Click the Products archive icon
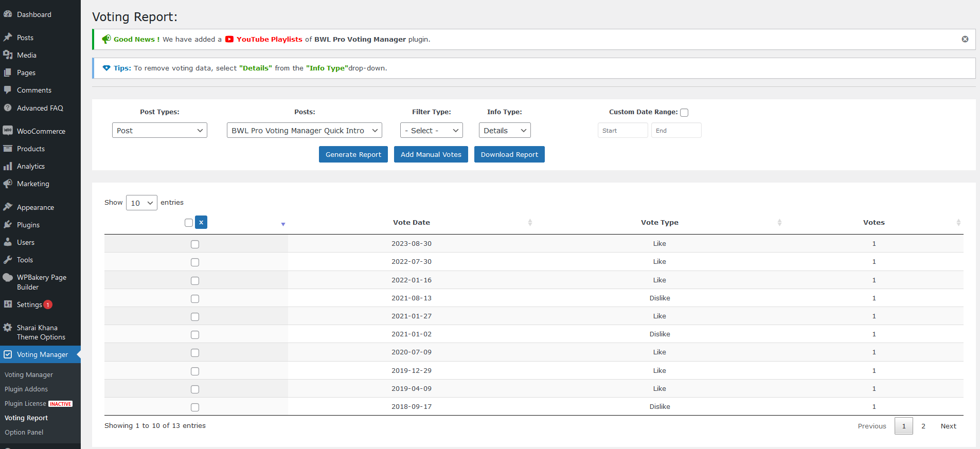Screen dimensions: 980x449 click(x=8, y=149)
